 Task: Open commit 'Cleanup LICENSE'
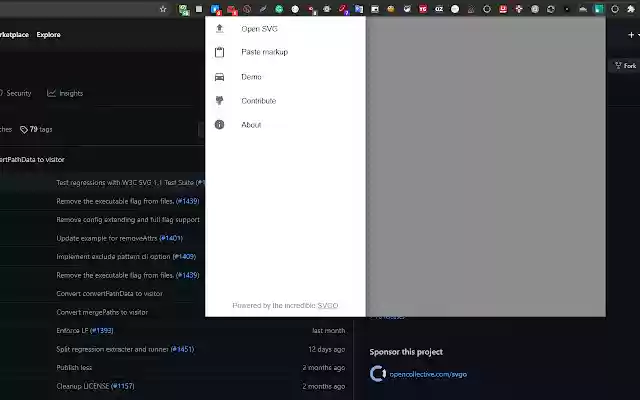pos(83,386)
